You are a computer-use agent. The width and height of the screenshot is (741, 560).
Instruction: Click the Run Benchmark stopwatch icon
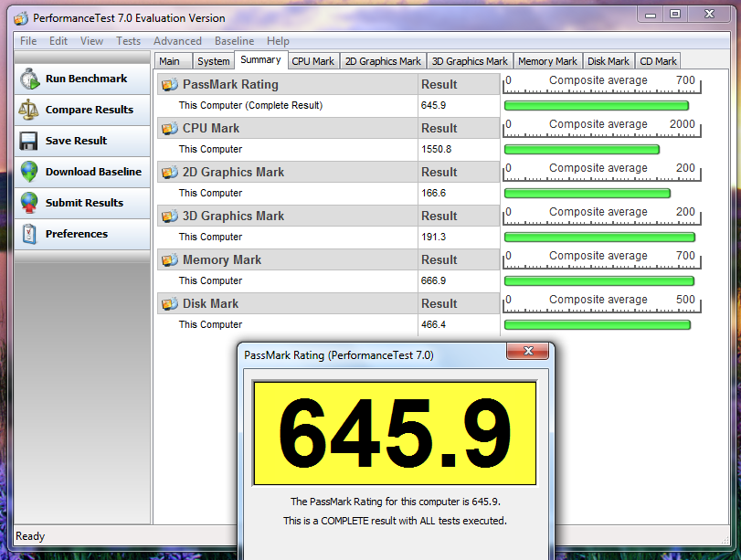coord(29,79)
